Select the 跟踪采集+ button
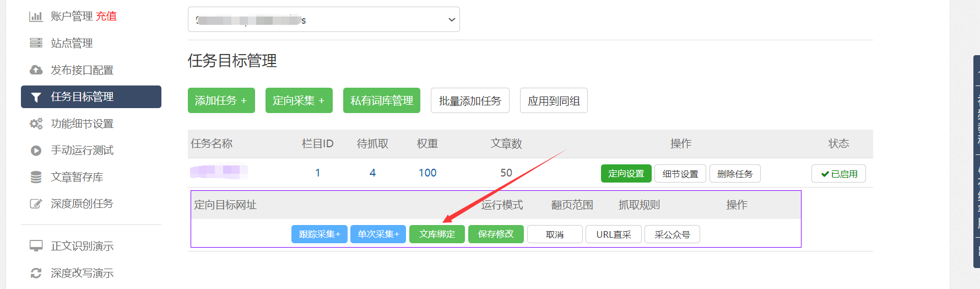The height and width of the screenshot is (289, 980). coord(320,234)
